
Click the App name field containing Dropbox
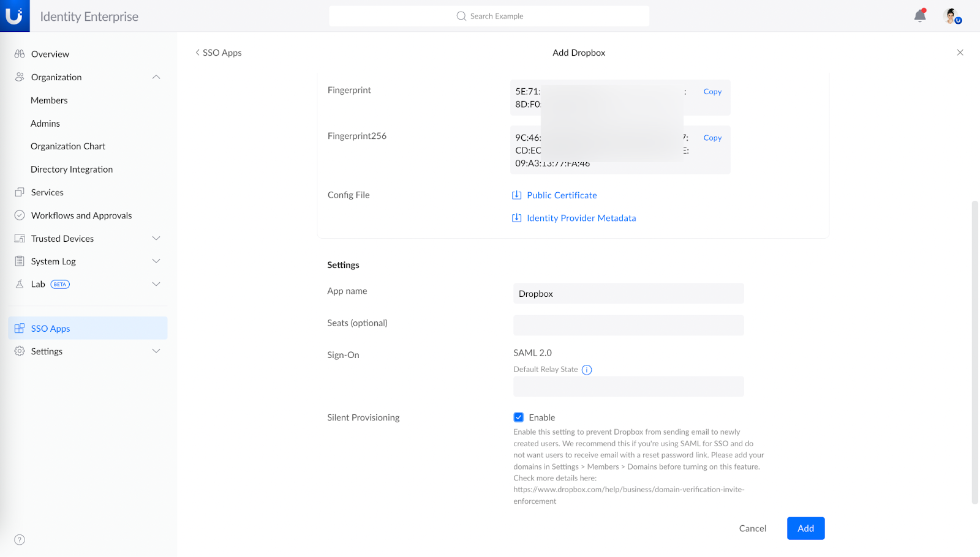628,294
